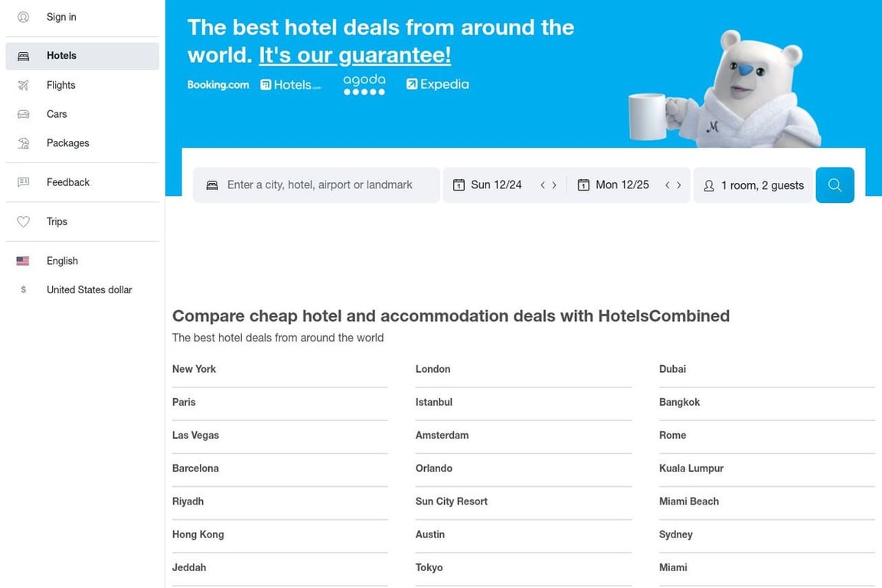This screenshot has width=882, height=588.
Task: Focus the city, hotel, airport search field
Action: pyautogui.click(x=316, y=185)
